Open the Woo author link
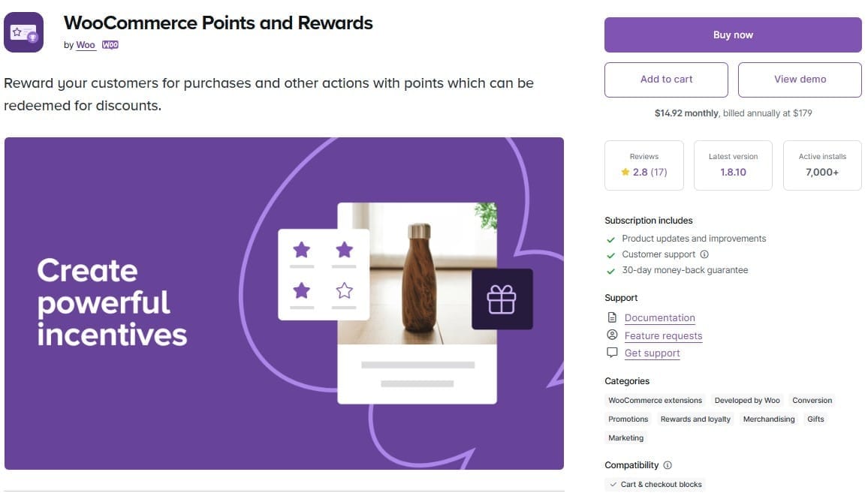Image resolution: width=868 pixels, height=493 pixels. [x=86, y=45]
